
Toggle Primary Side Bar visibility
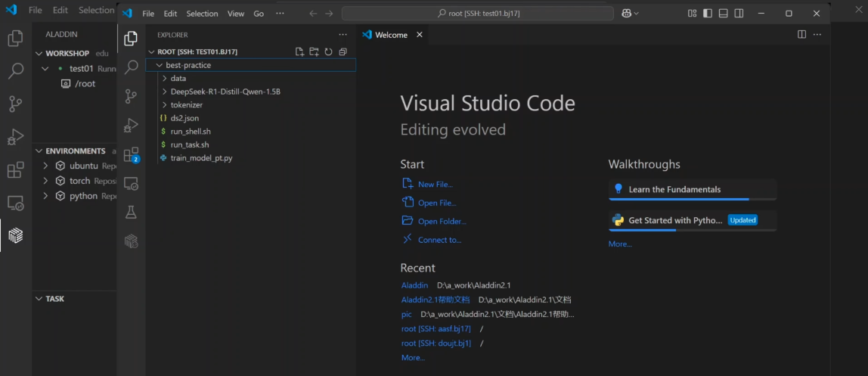click(708, 14)
